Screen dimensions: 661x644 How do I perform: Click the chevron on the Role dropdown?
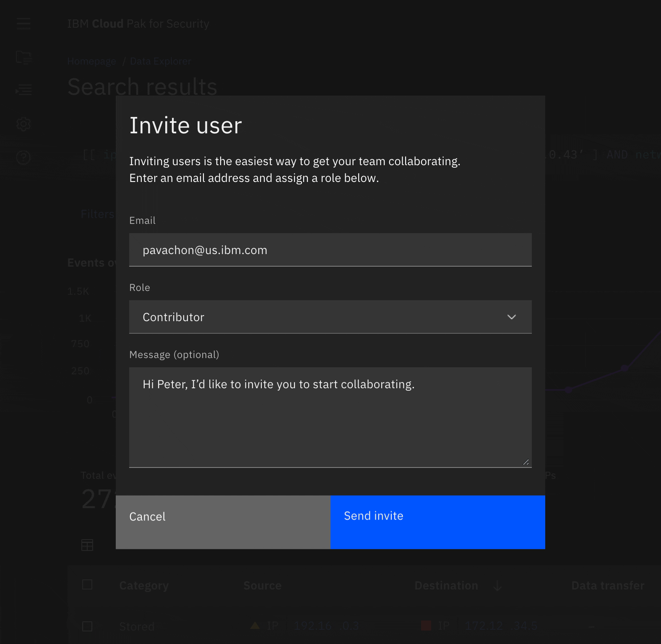(x=511, y=317)
